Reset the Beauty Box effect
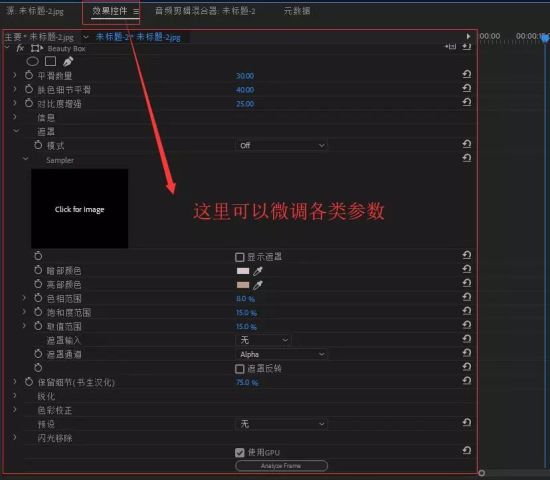This screenshot has width=550, height=480. (x=467, y=46)
